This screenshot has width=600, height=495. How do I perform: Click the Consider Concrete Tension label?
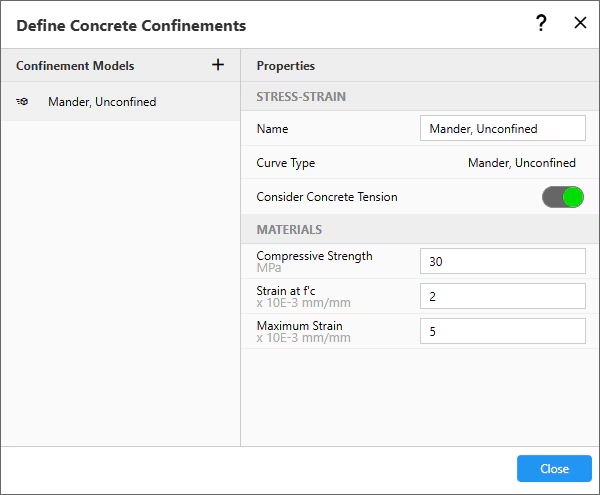pyautogui.click(x=326, y=197)
